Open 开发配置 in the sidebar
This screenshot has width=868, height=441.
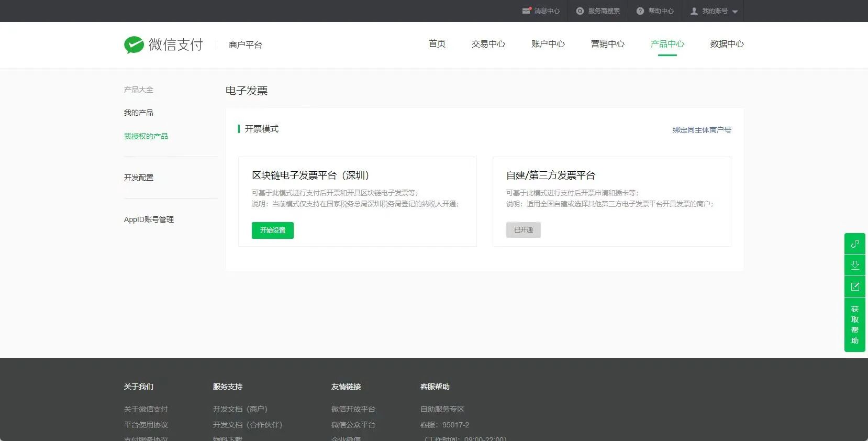point(139,178)
